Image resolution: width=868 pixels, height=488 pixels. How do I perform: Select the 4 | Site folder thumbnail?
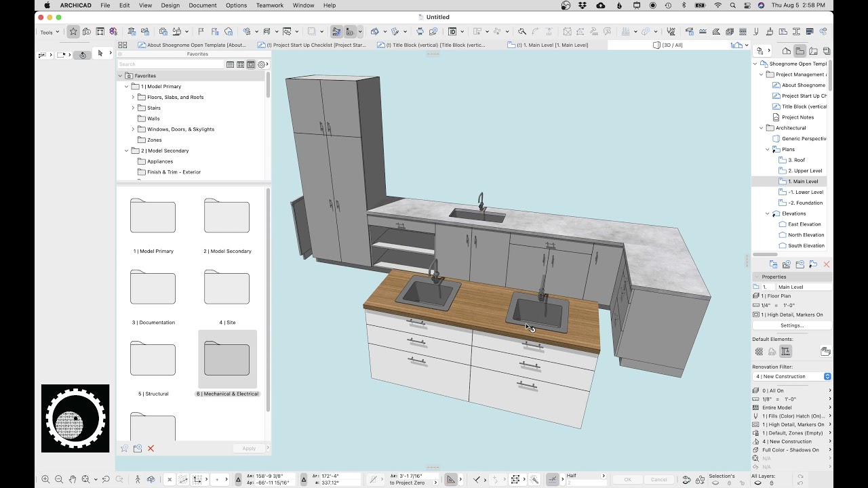226,287
